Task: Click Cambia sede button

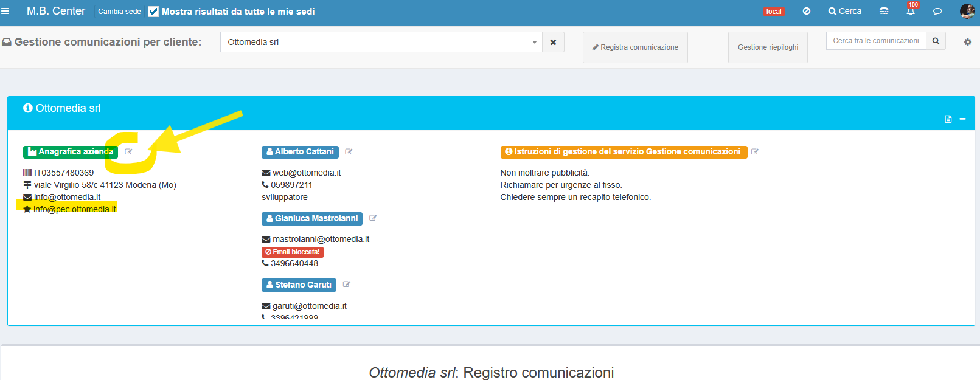Action: pyautogui.click(x=119, y=12)
